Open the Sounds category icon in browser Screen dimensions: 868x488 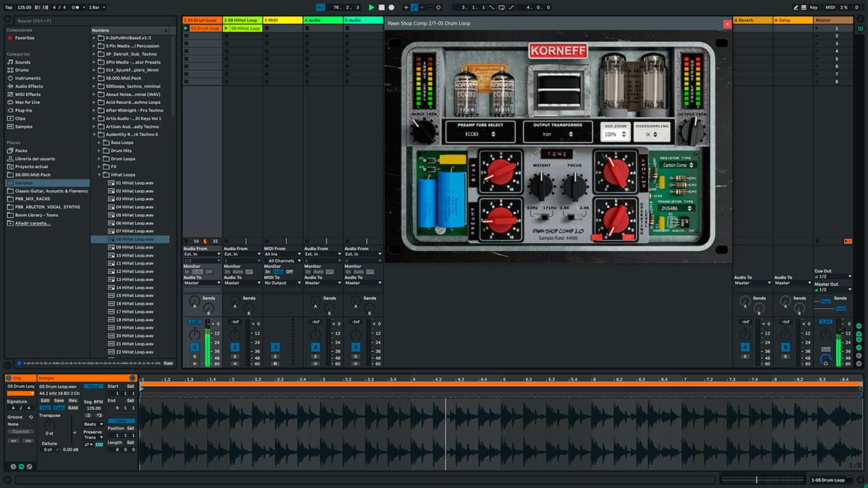click(10, 62)
